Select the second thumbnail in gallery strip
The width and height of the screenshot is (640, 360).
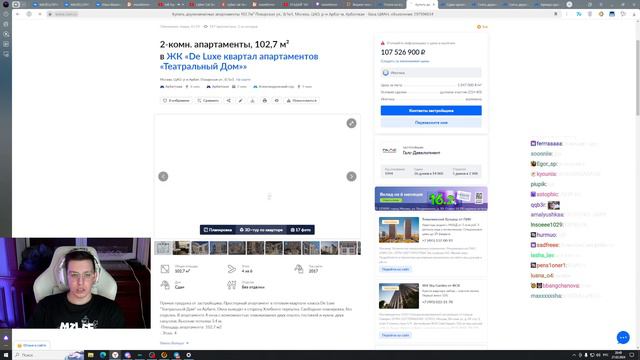click(x=181, y=248)
